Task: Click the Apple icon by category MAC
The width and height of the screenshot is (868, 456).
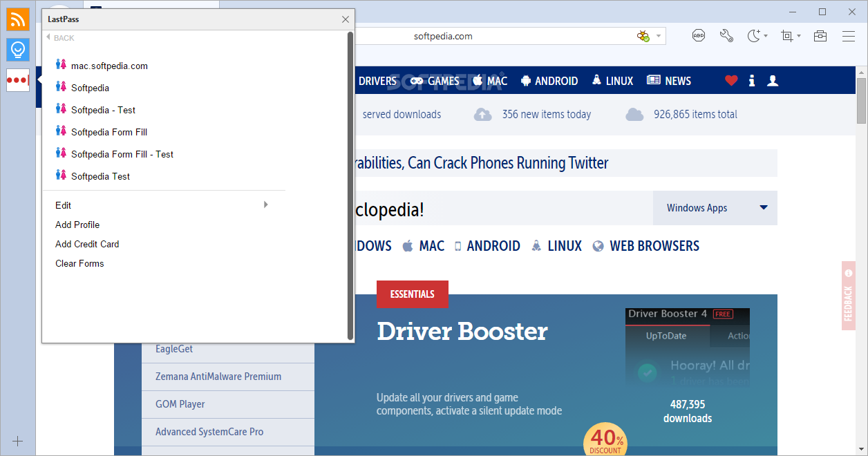Action: tap(408, 245)
